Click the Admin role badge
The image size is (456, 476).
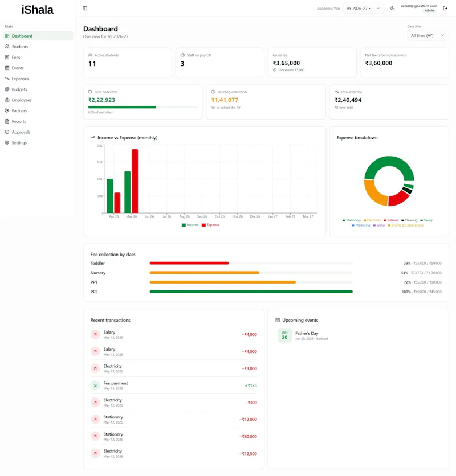429,11
